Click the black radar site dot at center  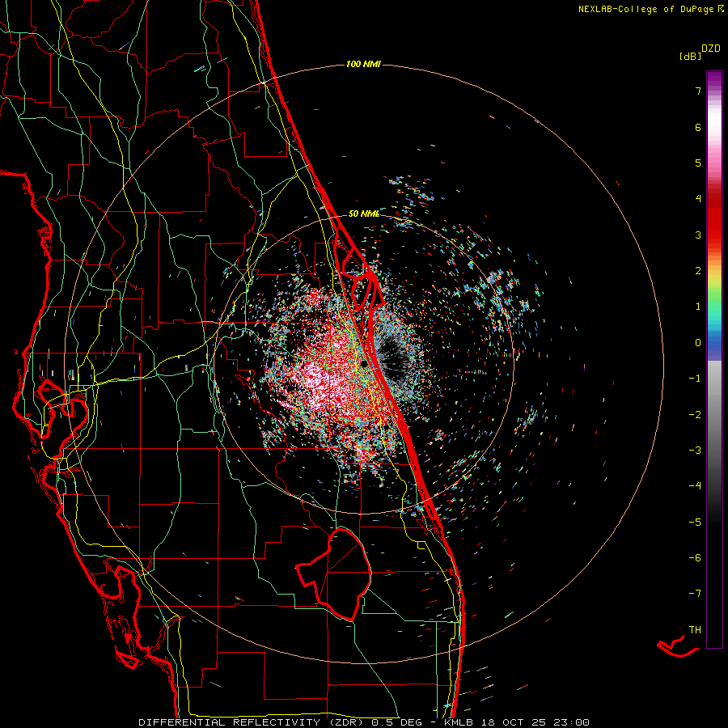(365, 363)
